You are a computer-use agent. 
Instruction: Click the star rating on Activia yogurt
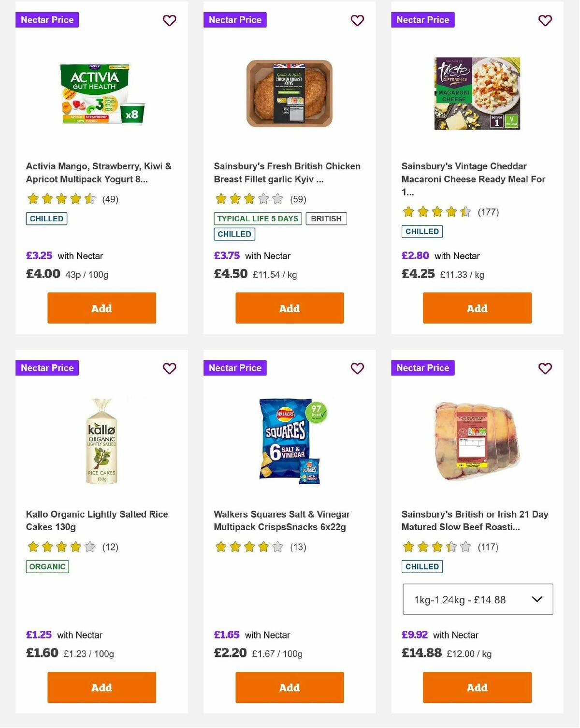60,199
